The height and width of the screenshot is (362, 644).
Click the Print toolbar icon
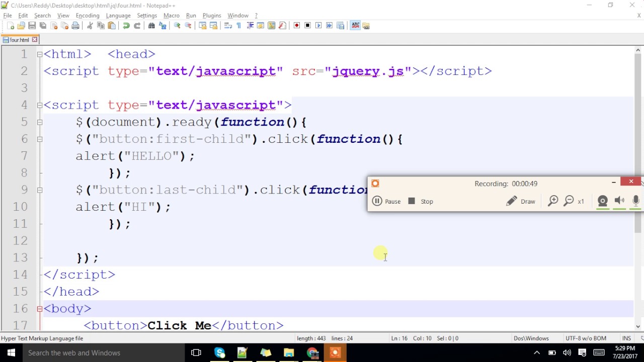75,26
